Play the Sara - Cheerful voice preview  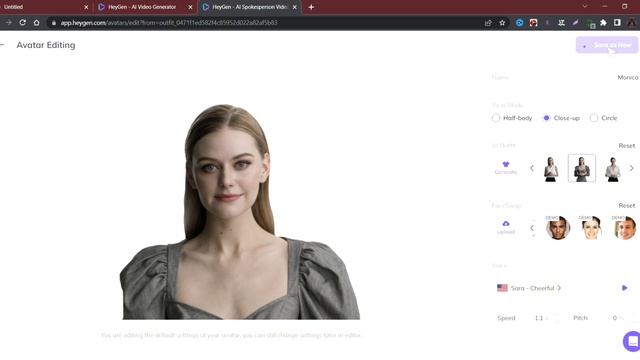[x=624, y=288]
